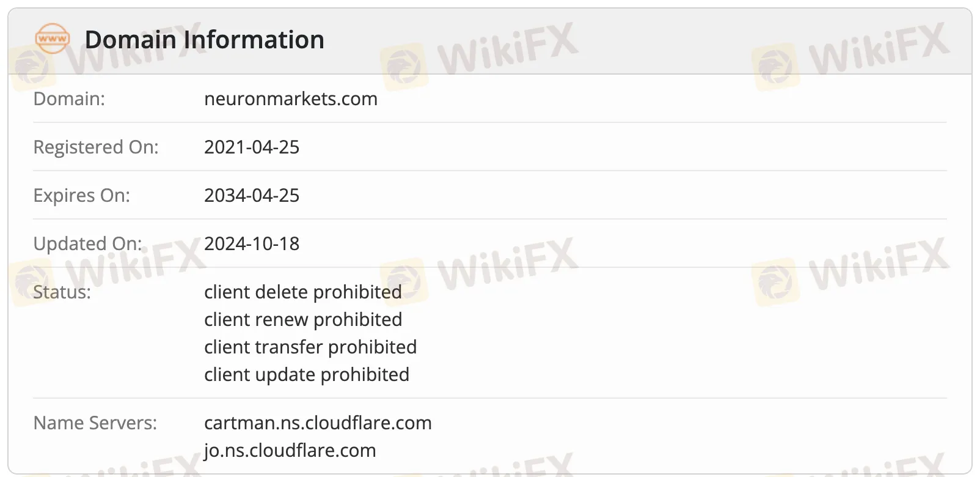The width and height of the screenshot is (980, 477).
Task: Click the Expires On: label
Action: click(82, 195)
